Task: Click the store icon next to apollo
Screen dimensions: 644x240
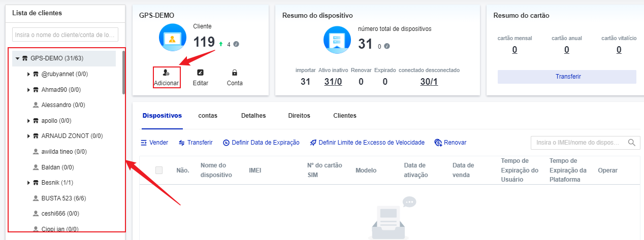Action: point(36,121)
